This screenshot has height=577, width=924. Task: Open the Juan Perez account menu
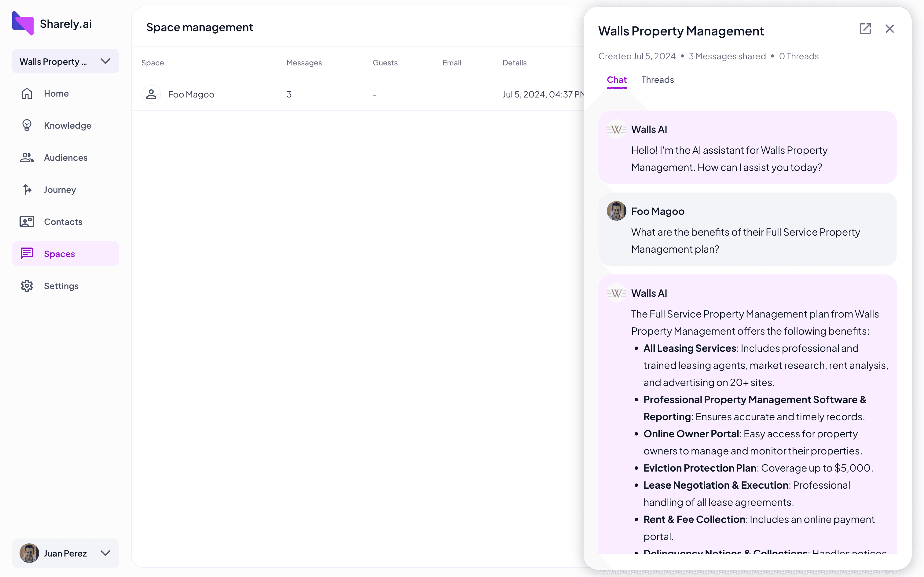(65, 553)
